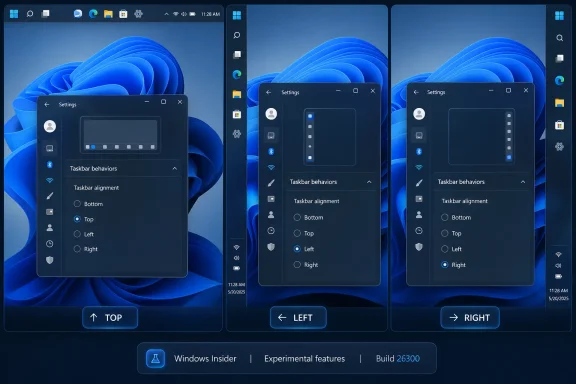
Task: Click the LEFT arrow button below middle desktop
Action: (298, 317)
